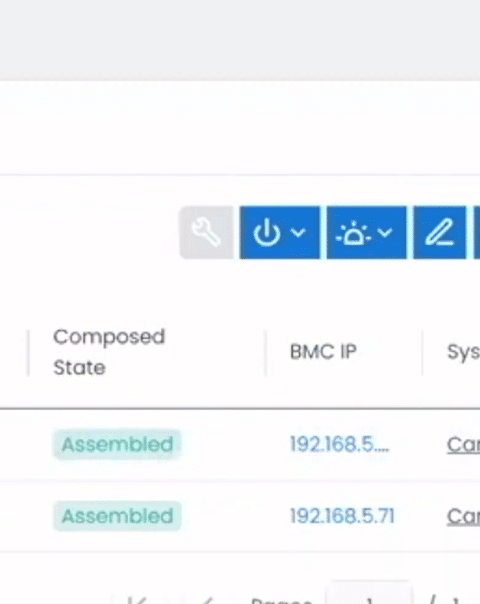The width and height of the screenshot is (480, 604).
Task: Click the pencil edit button
Action: coord(440,233)
